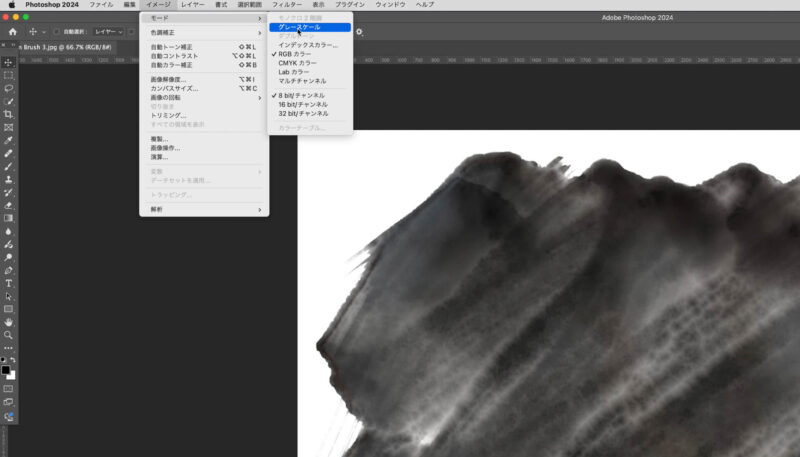Click the foreground color swatch

(x=6, y=369)
